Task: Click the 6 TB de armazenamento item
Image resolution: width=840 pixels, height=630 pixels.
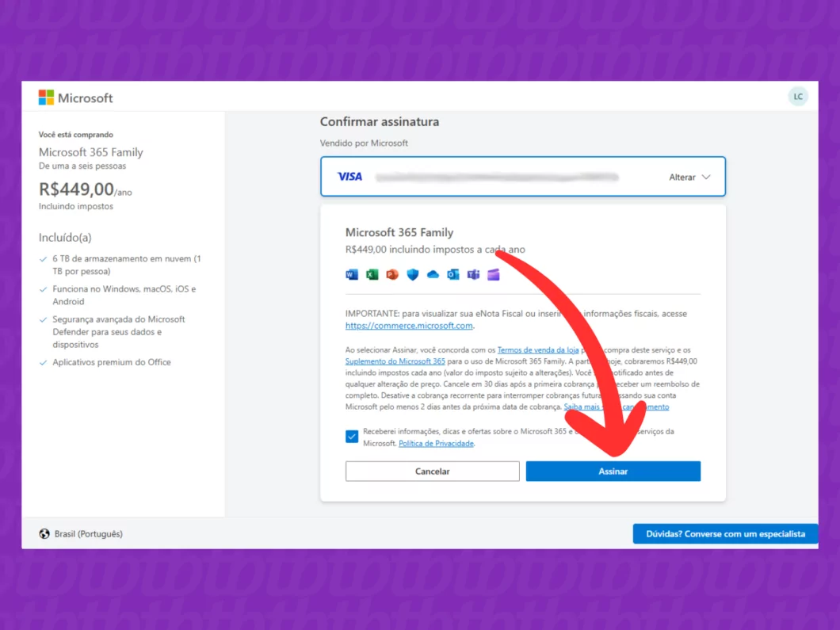Action: click(x=127, y=265)
